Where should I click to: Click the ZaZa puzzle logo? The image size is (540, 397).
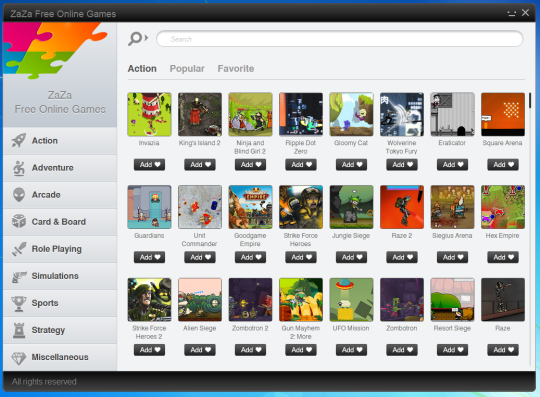pyautogui.click(x=55, y=50)
